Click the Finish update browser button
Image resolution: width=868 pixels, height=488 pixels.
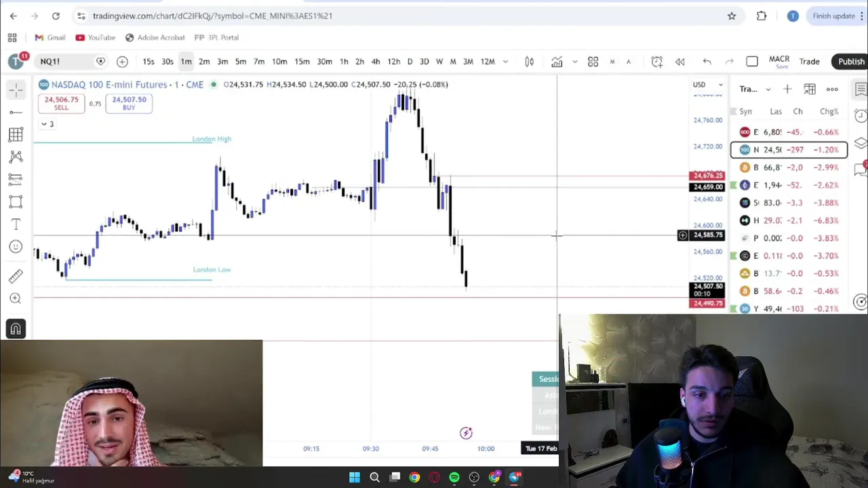point(833,16)
